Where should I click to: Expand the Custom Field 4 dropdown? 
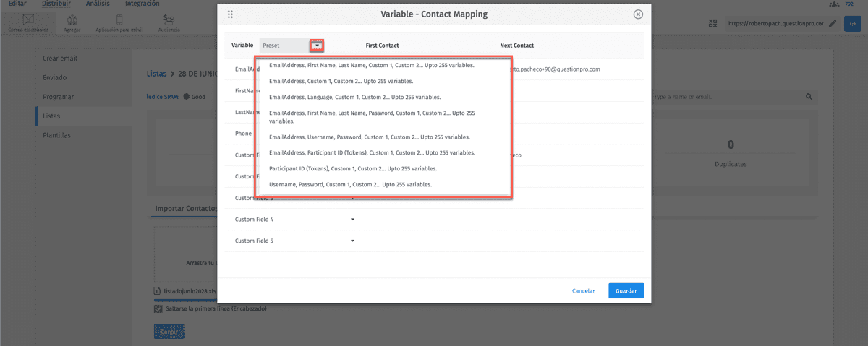click(353, 219)
